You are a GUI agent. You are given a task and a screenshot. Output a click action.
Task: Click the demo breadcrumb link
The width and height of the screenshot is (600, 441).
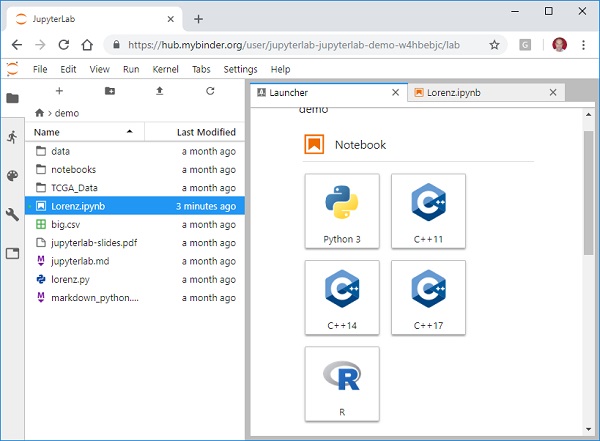point(67,113)
